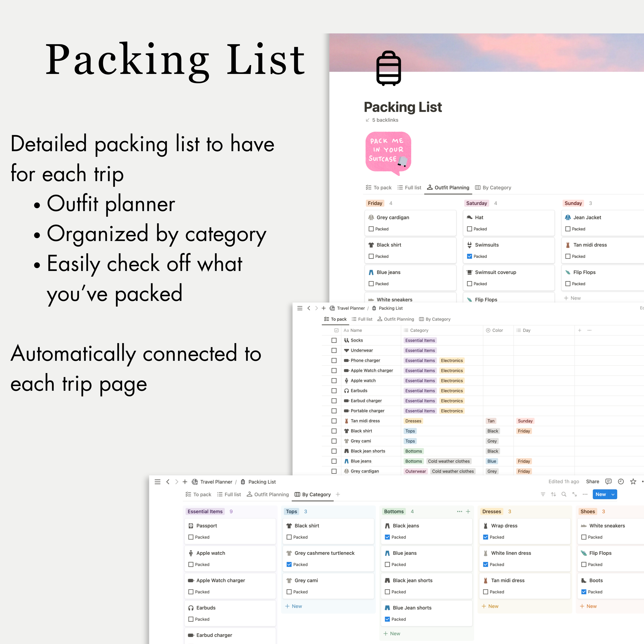Select the filter icon in the view toolbar
The width and height of the screenshot is (644, 644).
coord(543,494)
